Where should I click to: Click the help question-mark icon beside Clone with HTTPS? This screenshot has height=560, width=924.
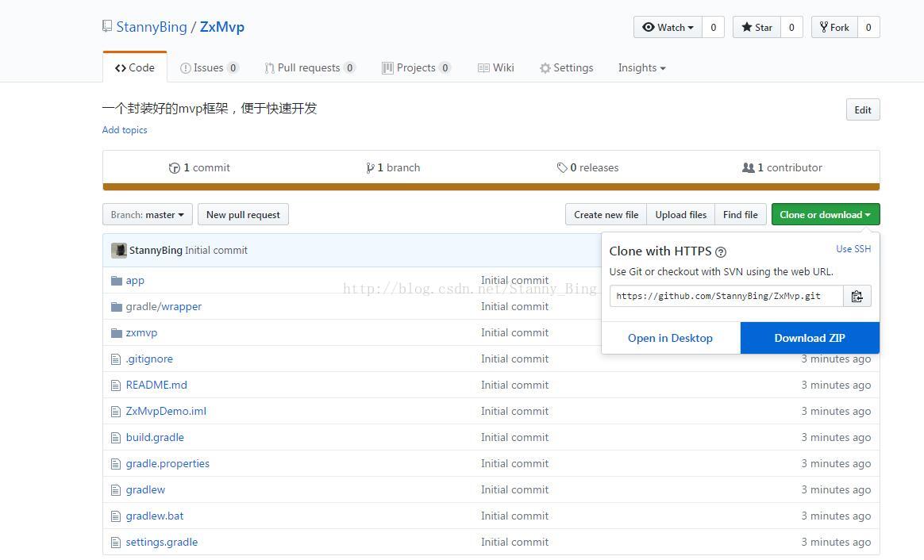click(721, 252)
